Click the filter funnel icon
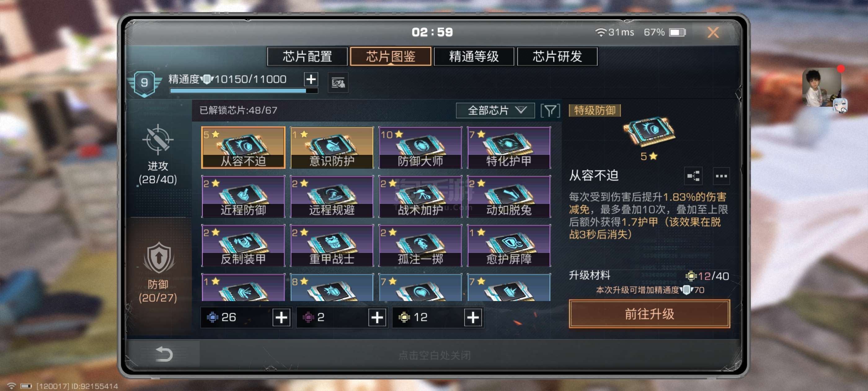 pos(550,110)
